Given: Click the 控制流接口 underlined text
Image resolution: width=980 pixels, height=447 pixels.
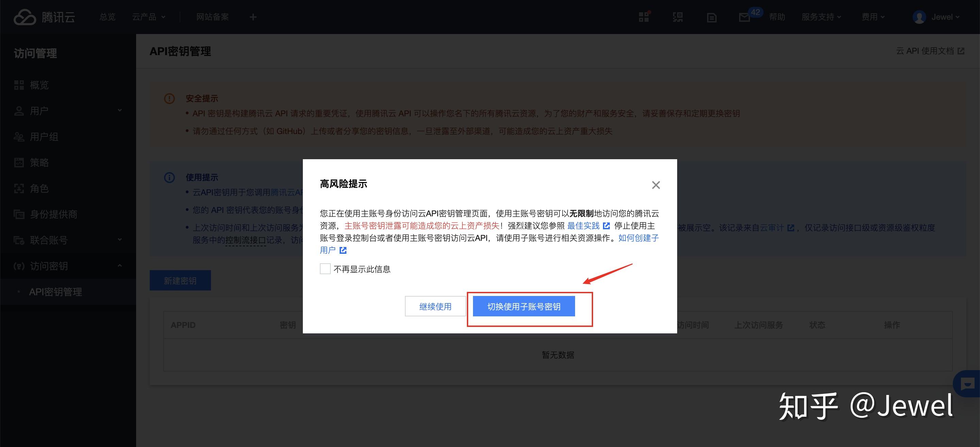Looking at the screenshot, I should coord(246,240).
